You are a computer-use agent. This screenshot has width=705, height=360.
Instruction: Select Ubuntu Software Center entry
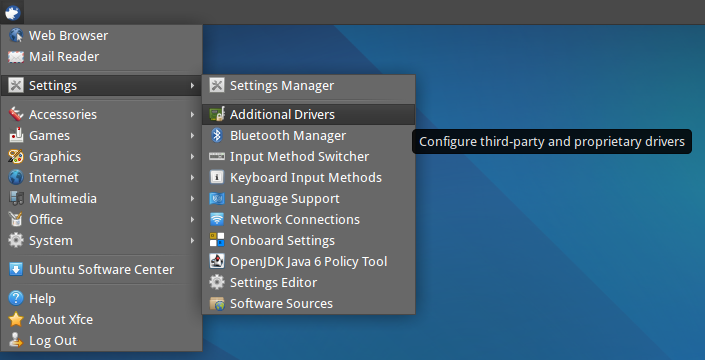click(102, 270)
